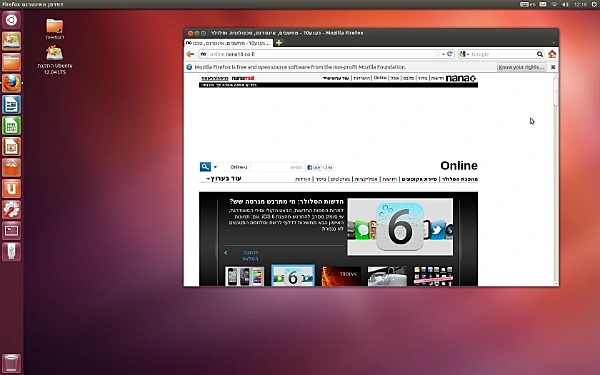Screen dimensions: 600x375
Task: Expand the 'עוד בערוץ' channel dropdown
Action: 224,179
